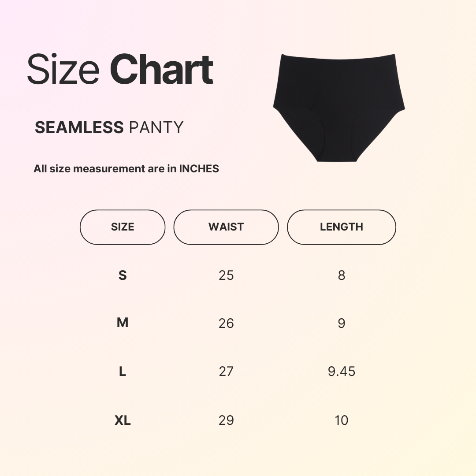This screenshot has height=476, width=476.
Task: Select length value 9.45 for size L
Action: point(342,372)
